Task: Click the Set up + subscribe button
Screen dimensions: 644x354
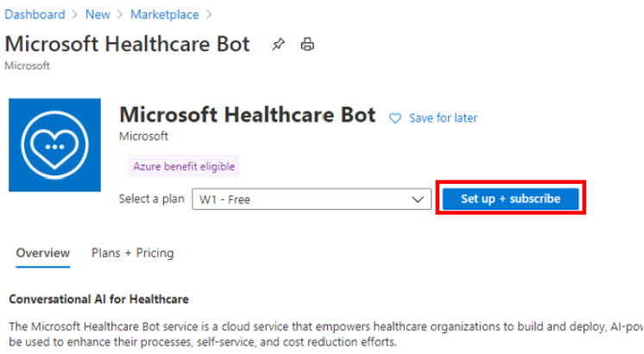Action: click(510, 199)
